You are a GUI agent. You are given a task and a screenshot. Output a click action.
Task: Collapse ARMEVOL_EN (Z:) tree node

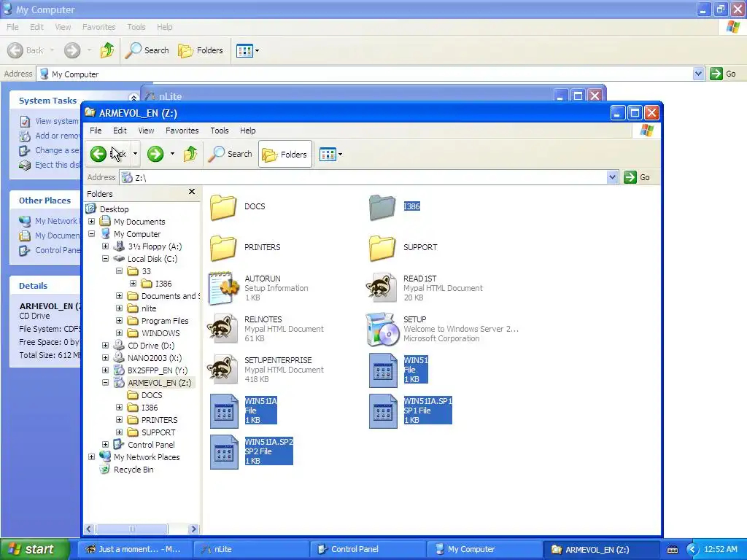tap(105, 382)
